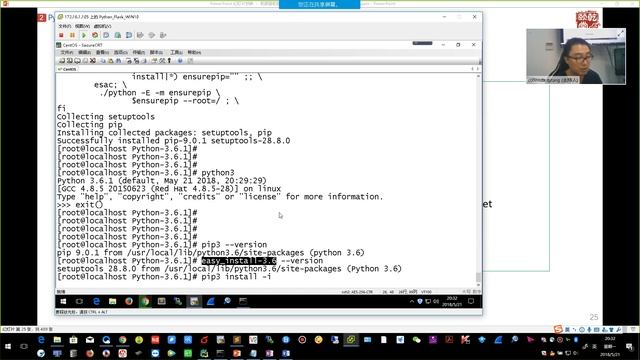
Task: Open WeChat on the host taskbar
Action: [x=416, y=340]
